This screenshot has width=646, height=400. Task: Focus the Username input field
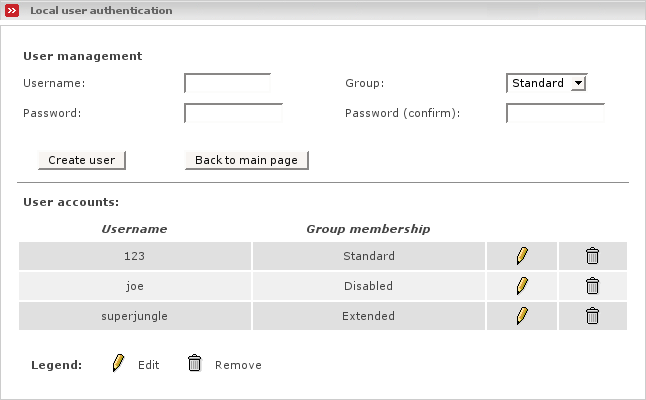pos(228,83)
